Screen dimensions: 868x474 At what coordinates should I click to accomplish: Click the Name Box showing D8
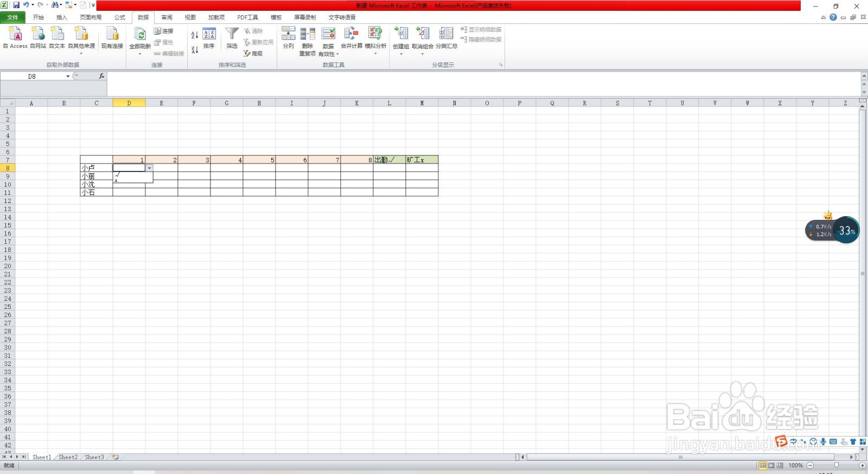(32, 77)
